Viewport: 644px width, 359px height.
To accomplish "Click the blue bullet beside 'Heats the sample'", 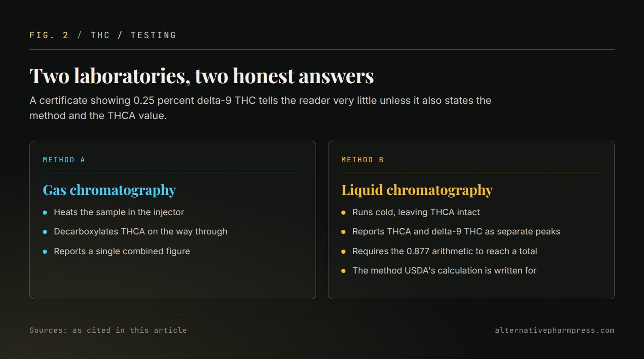I will coord(45,212).
